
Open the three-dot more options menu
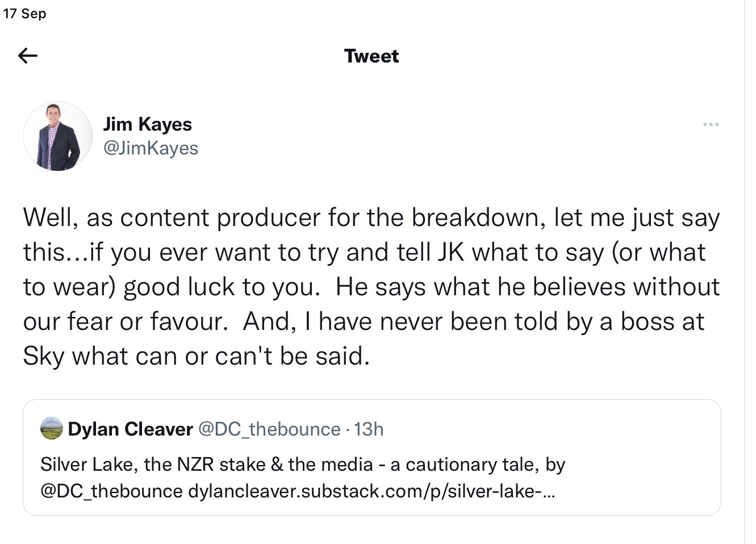tap(711, 124)
